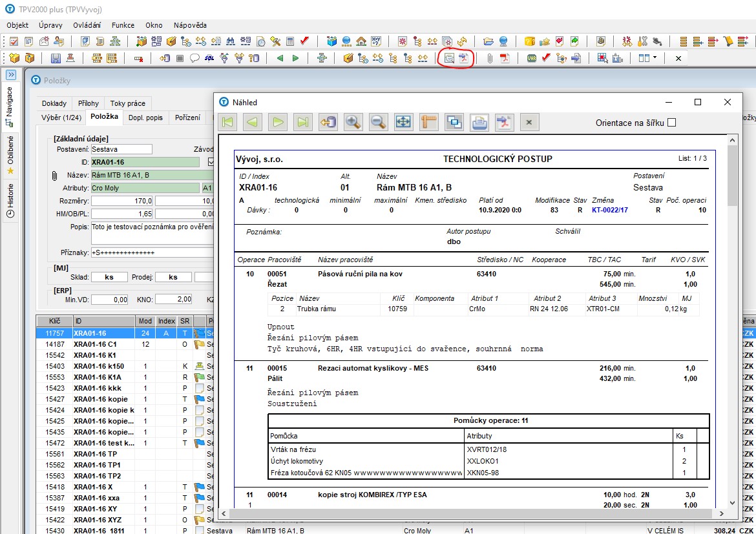The width and height of the screenshot is (756, 534).
Task: Sort the list by the Klíč column header
Action: (x=54, y=321)
